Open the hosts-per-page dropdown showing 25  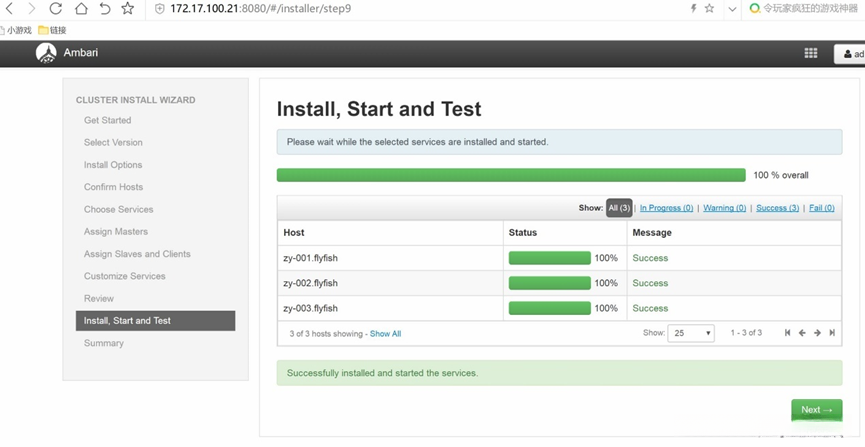691,333
